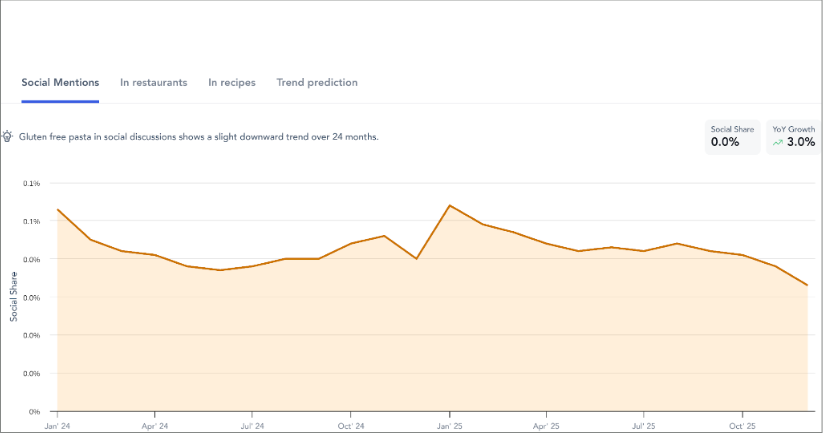Click the Jul' 24 x-axis label
The width and height of the screenshot is (824, 433).
click(x=253, y=424)
